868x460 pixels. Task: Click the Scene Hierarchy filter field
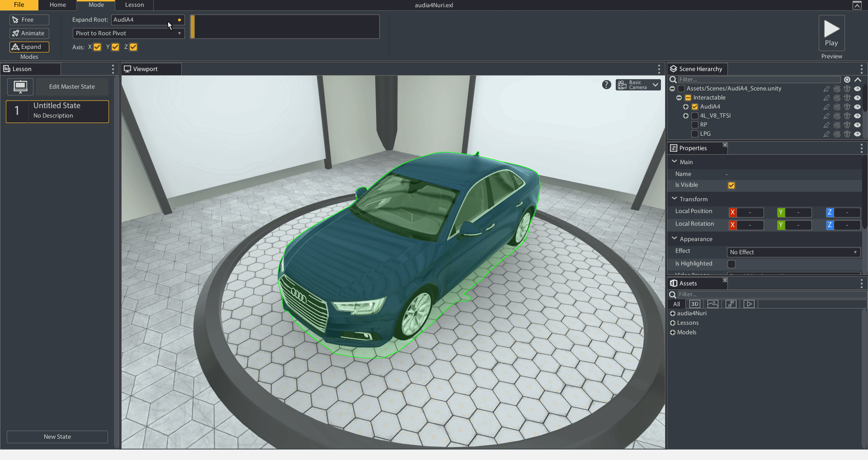click(759, 80)
